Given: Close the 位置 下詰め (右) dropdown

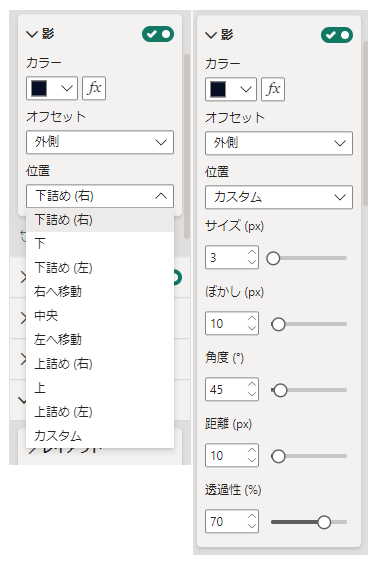Looking at the screenshot, I should point(100,196).
